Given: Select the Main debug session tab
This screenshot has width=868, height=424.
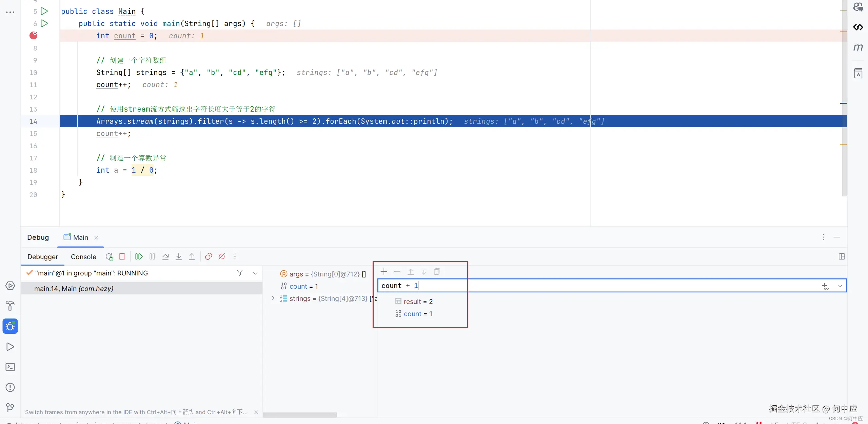Looking at the screenshot, I should pos(80,238).
